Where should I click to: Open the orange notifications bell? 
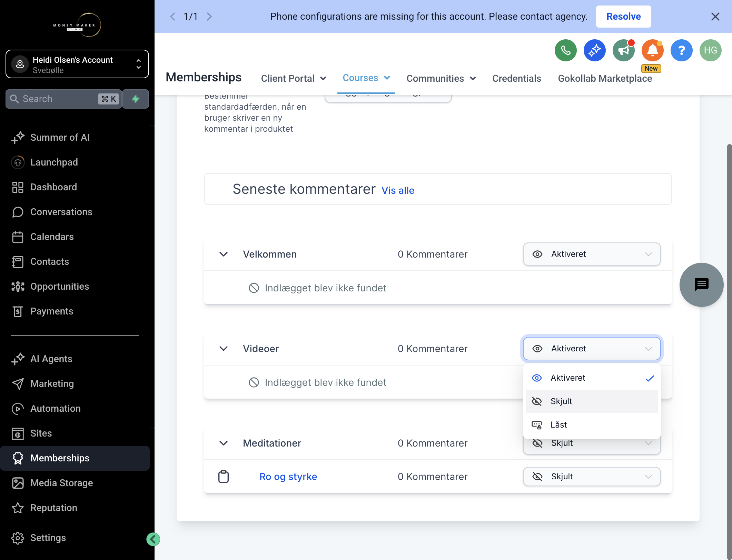point(652,50)
